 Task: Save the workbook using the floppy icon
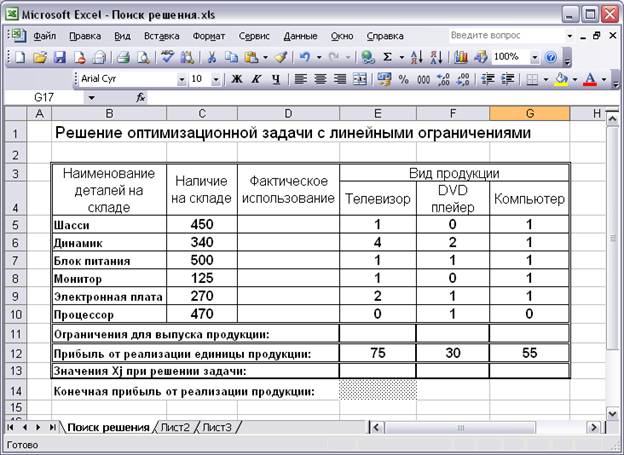point(60,57)
